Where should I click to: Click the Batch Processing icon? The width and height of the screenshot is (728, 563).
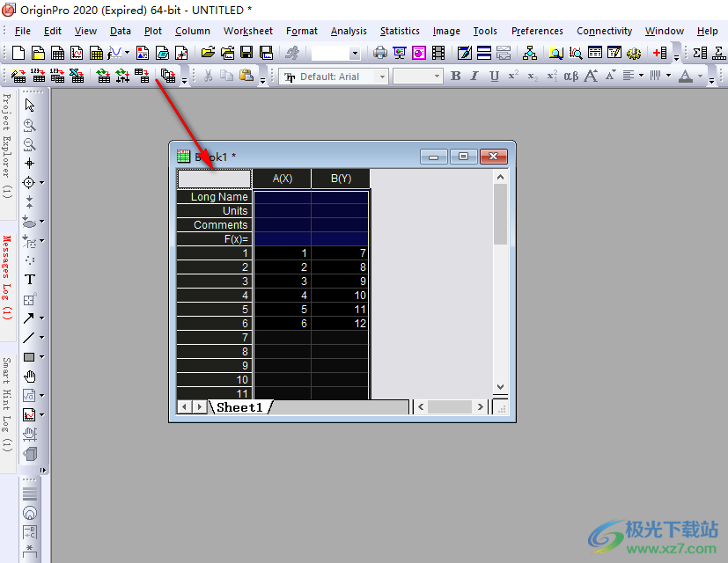pos(168,76)
